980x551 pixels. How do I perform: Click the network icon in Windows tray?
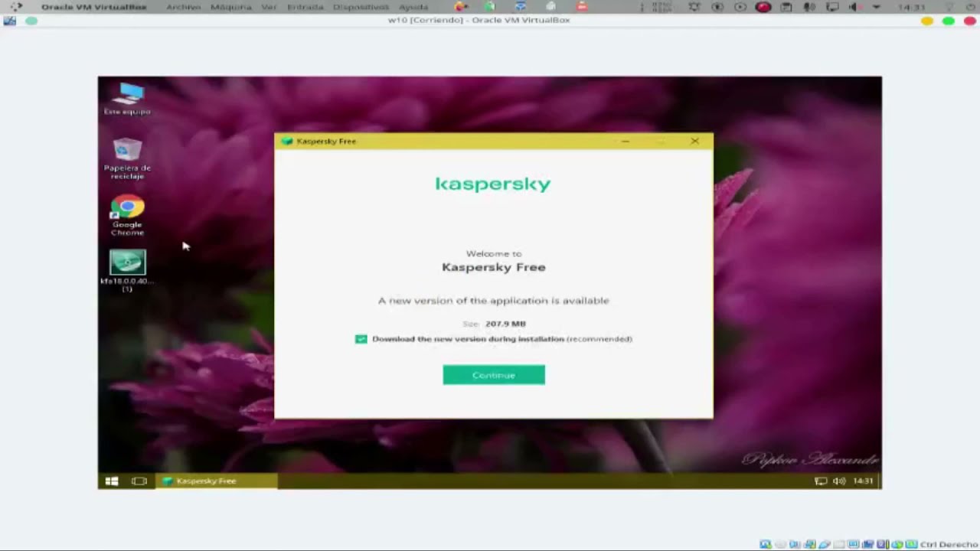pos(821,481)
